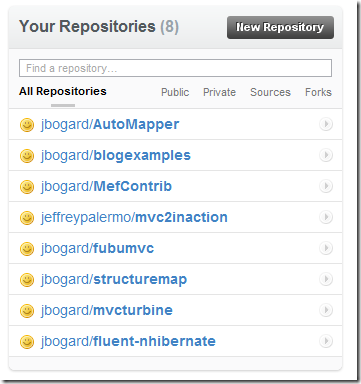Image resolution: width=361 pixels, height=384 pixels.
Task: Open the jbogard/fubumvc repository link
Action: pos(97,249)
